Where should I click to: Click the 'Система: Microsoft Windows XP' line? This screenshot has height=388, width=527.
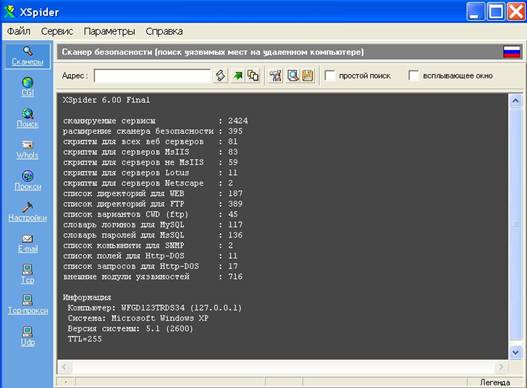pos(138,318)
